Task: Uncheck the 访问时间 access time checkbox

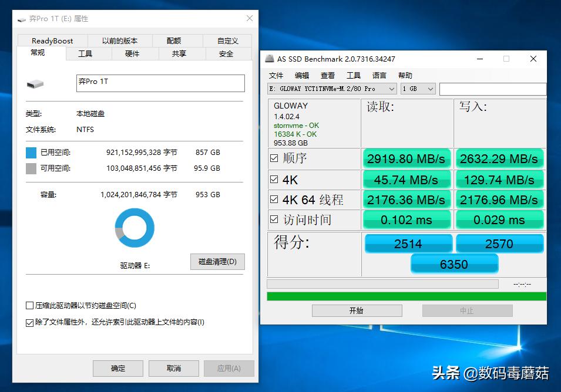Action: (x=274, y=219)
